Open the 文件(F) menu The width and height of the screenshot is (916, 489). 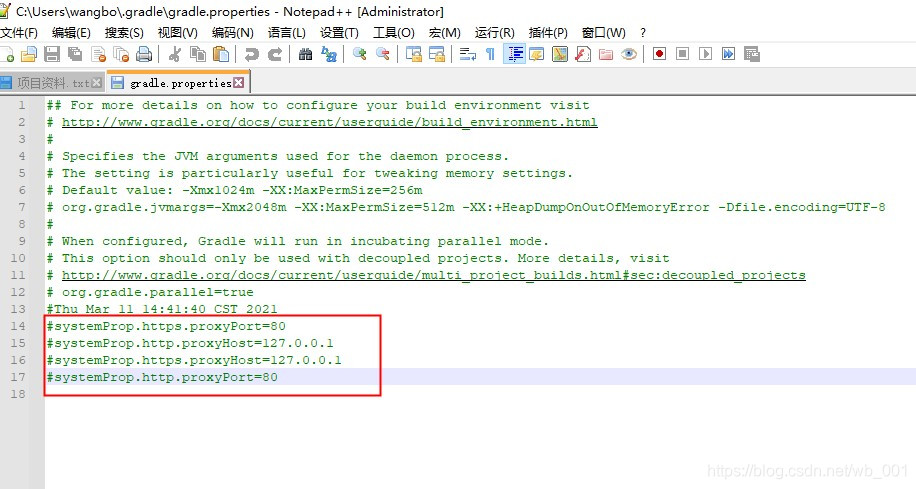click(19, 33)
